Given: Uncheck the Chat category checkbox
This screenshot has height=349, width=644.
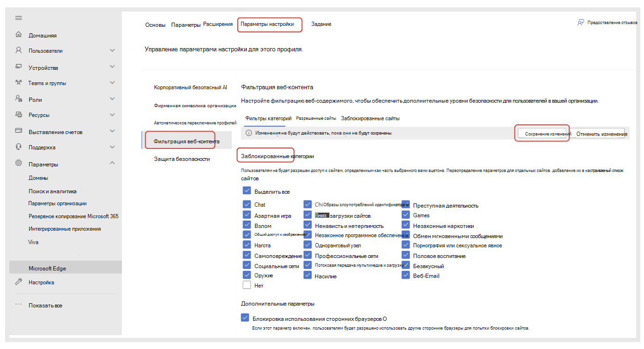Looking at the screenshot, I should point(247,204).
